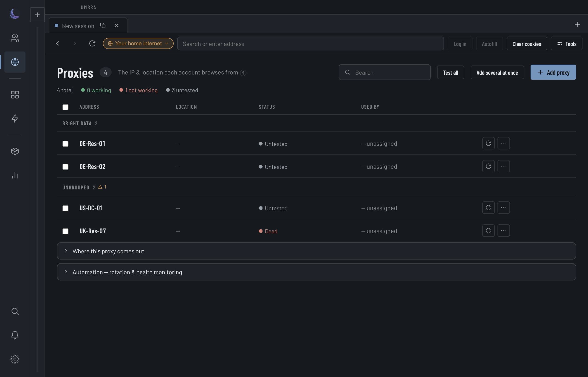Check the UK-Res-07 row checkbox
This screenshot has height=377, width=588.
point(65,231)
